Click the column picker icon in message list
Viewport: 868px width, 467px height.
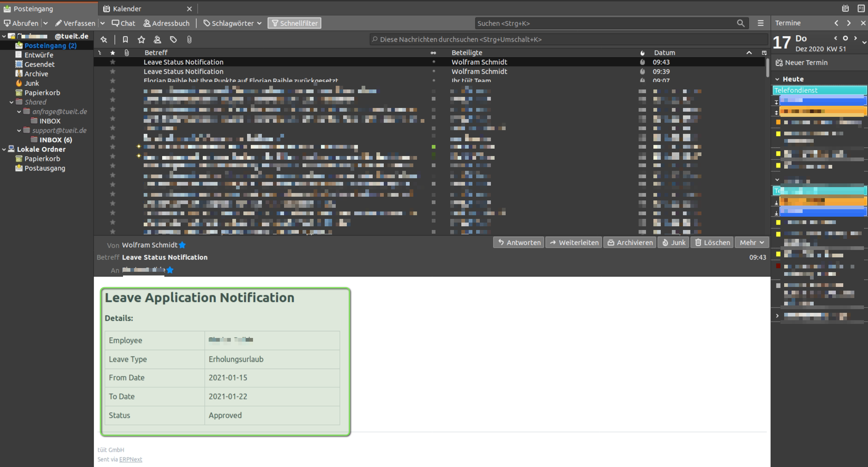[764, 53]
